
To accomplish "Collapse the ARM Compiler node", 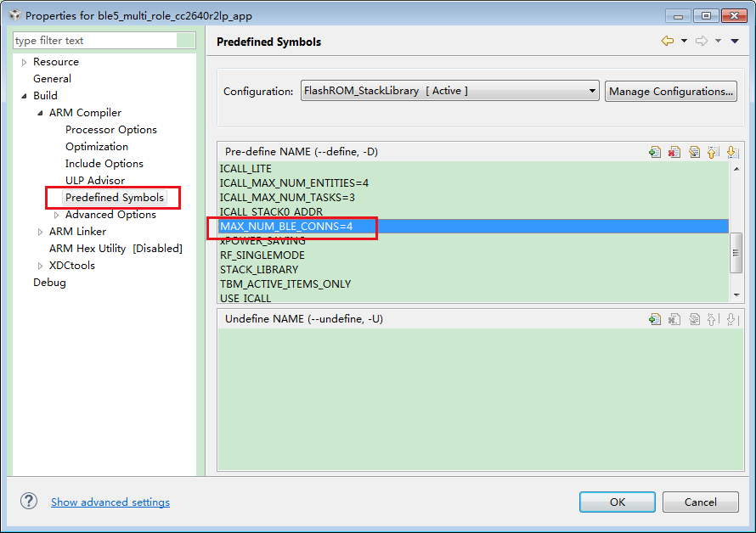I will point(40,113).
